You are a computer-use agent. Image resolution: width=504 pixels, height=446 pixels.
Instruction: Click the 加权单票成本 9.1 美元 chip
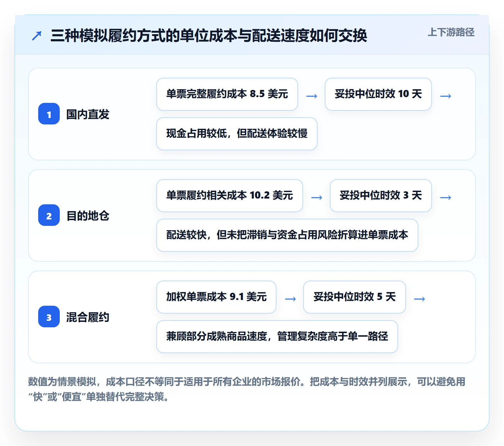tap(216, 297)
